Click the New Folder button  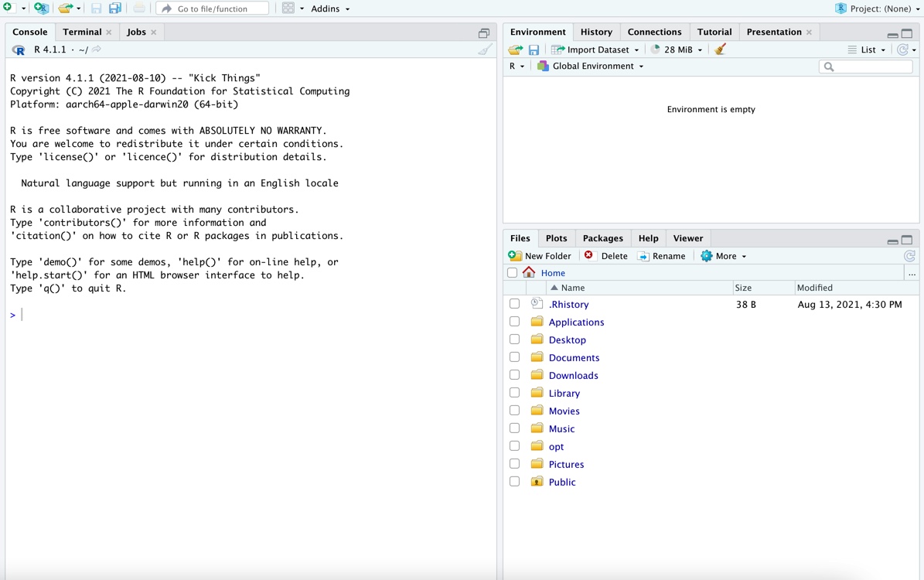[540, 256]
